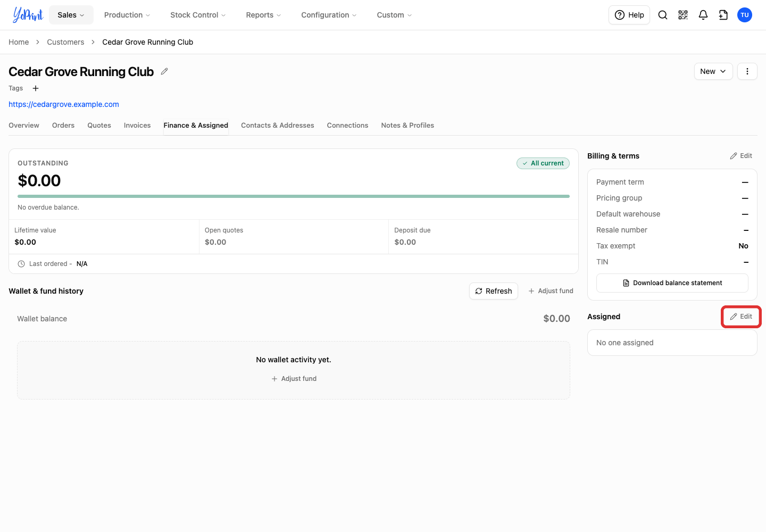
Task: Open the notifications bell
Action: click(703, 15)
